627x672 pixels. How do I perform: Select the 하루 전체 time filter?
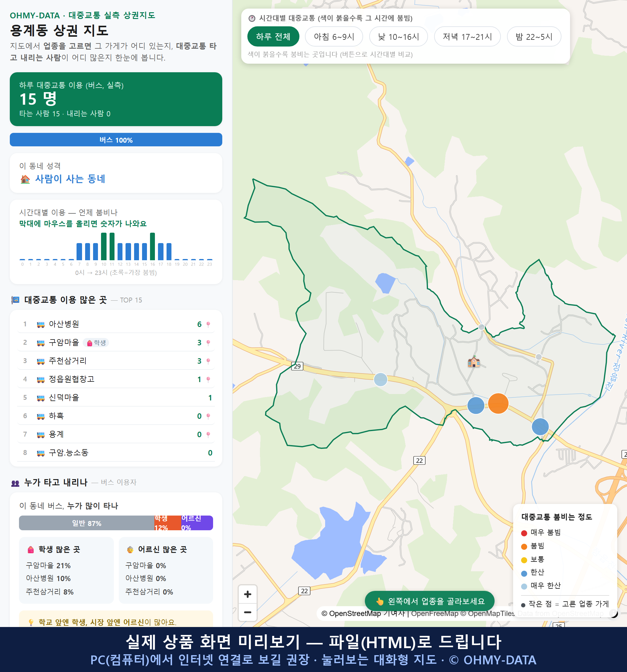273,36
